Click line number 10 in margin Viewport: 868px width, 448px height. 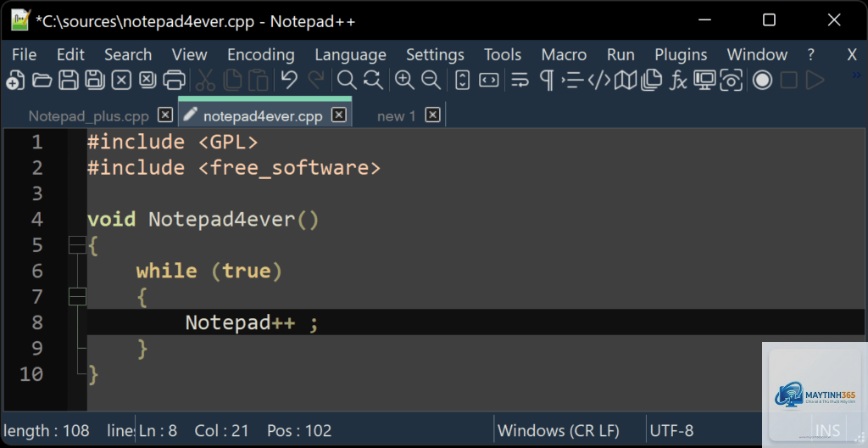pos(31,373)
